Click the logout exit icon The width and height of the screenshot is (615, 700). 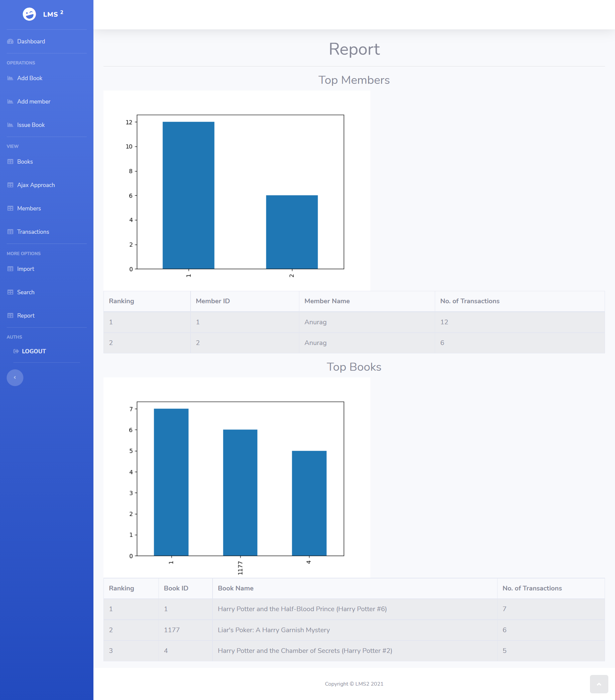click(x=16, y=351)
